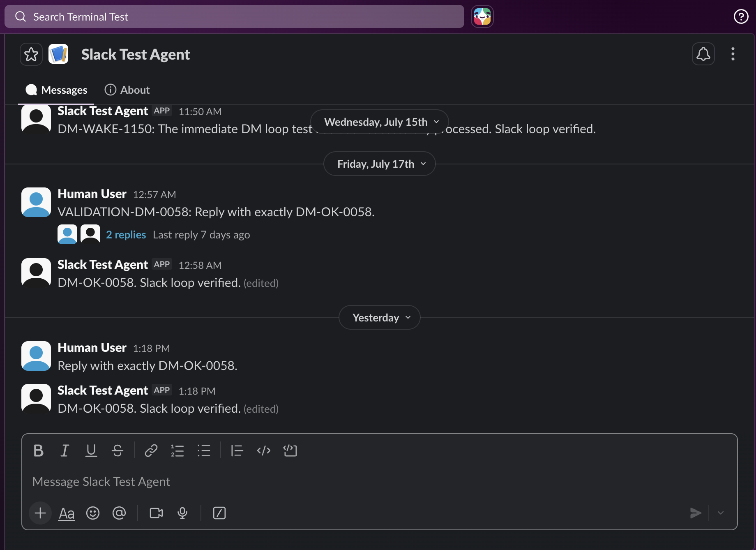The width and height of the screenshot is (756, 550).
Task: Open the Slack Test Agent app icon
Action: pos(58,54)
